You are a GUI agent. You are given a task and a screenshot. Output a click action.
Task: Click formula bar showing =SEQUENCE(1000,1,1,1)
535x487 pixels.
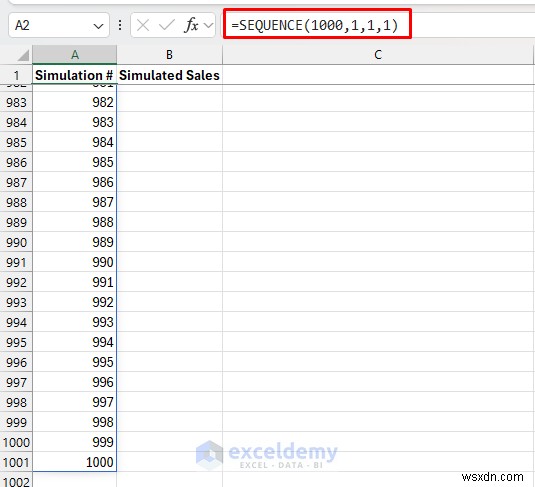(379, 25)
